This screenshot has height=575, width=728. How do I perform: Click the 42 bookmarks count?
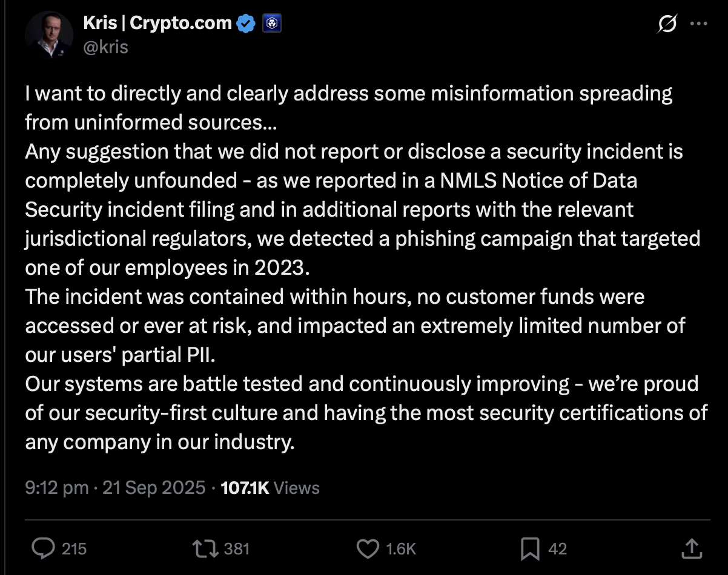pyautogui.click(x=557, y=548)
